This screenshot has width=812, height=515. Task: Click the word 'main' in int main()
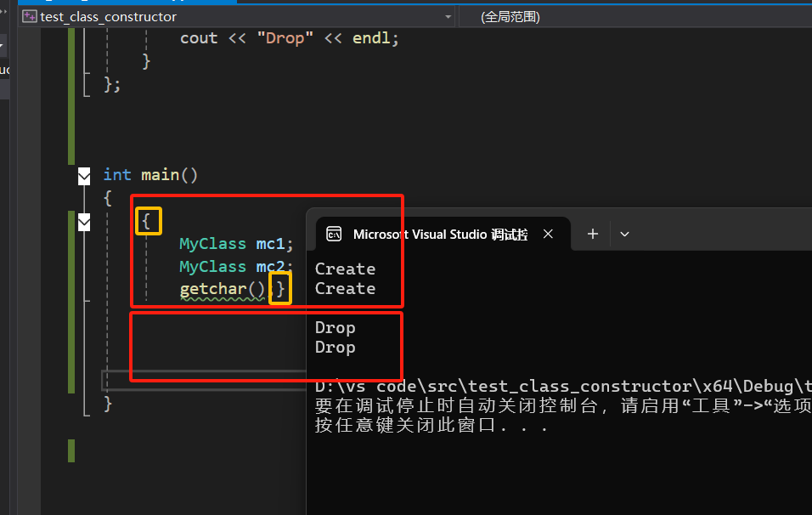[160, 175]
